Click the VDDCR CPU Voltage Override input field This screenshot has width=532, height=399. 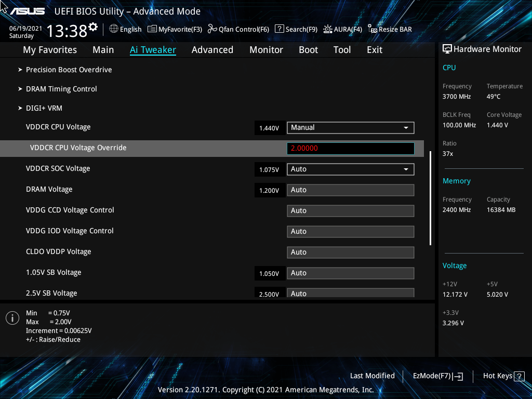(350, 149)
